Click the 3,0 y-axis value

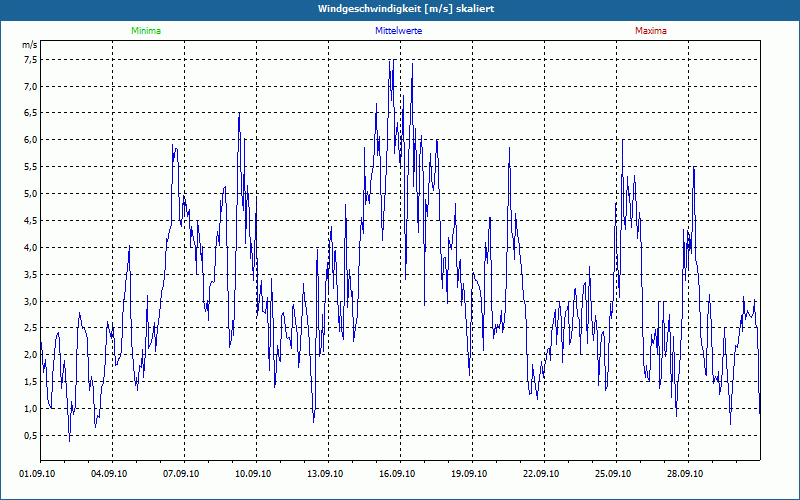[x=31, y=301]
